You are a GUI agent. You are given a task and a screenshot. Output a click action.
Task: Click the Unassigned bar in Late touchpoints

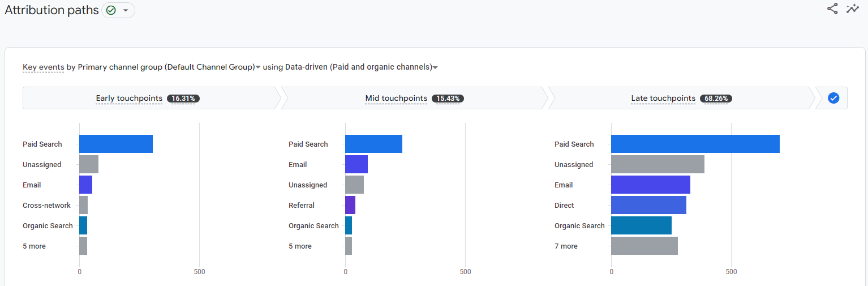click(658, 164)
